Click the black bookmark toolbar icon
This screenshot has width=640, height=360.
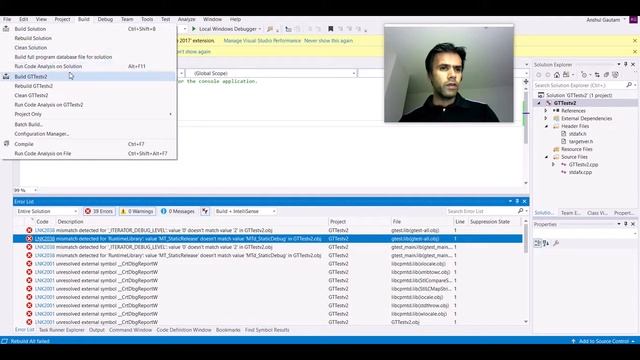click(x=331, y=29)
